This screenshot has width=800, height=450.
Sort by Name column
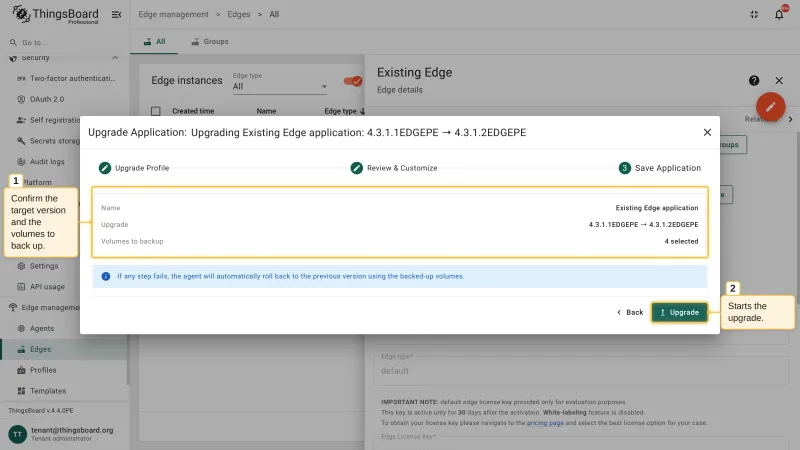click(x=266, y=111)
